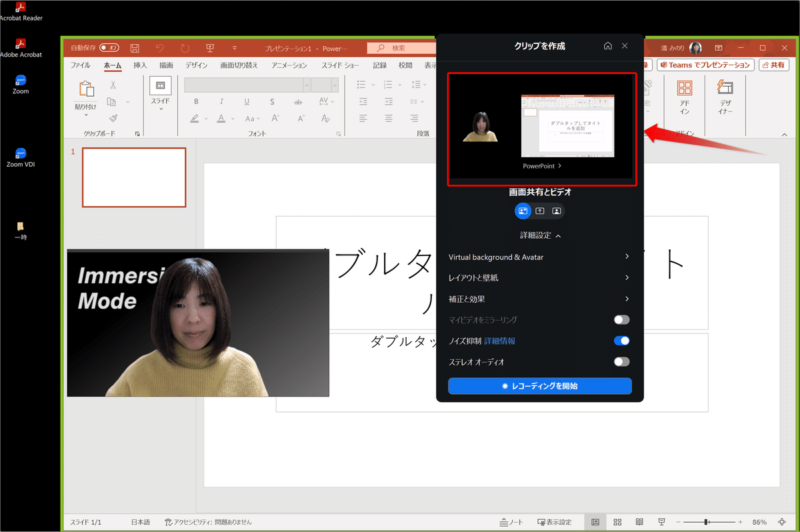
Task: Open 描画 ribbon tab
Action: 166,65
